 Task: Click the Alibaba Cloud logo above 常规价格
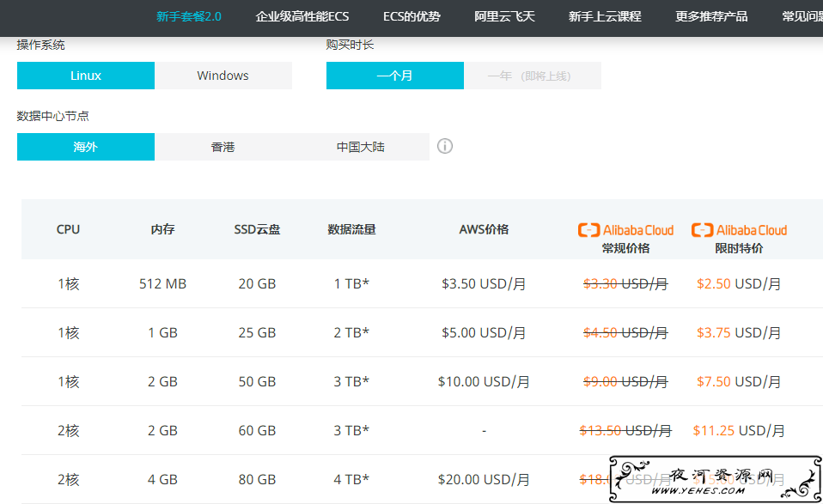[625, 230]
